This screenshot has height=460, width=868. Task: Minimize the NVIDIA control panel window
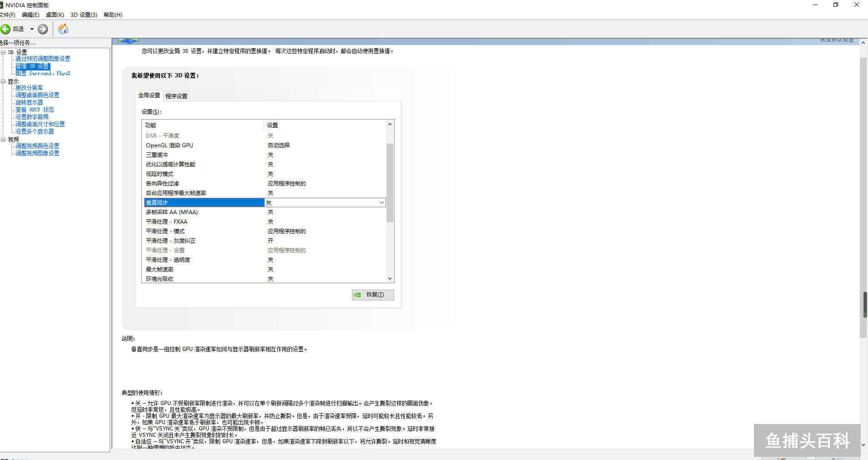coord(815,5)
